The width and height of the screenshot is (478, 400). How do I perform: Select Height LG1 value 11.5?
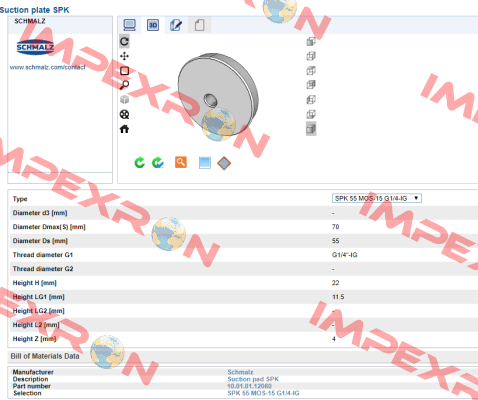[x=338, y=297]
